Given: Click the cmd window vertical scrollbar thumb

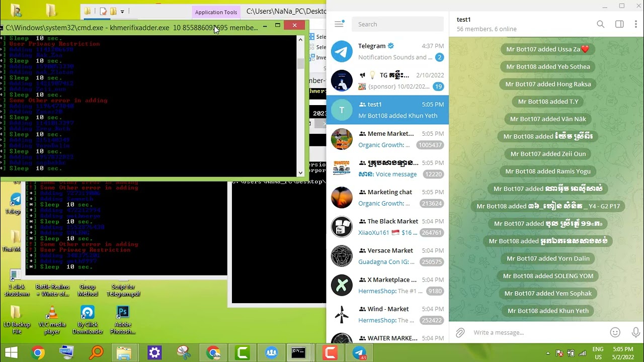Looking at the screenshot, I should tap(300, 63).
